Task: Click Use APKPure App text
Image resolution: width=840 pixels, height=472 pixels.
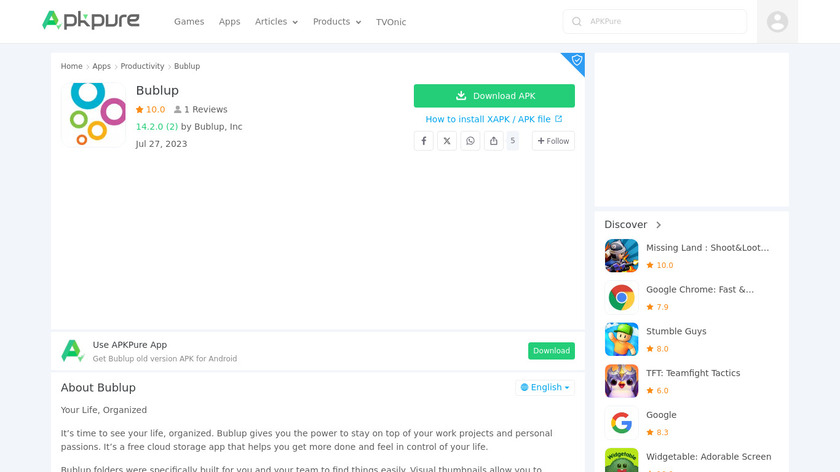Action: click(x=130, y=345)
